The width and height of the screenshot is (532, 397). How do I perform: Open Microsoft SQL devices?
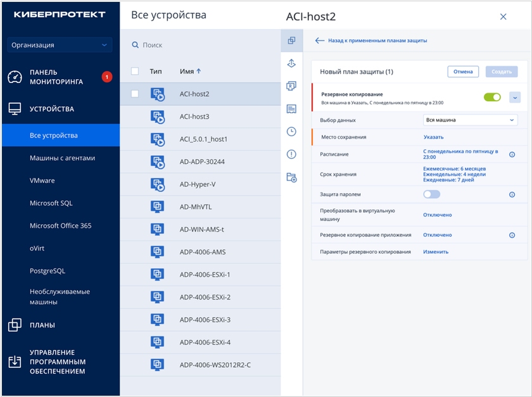pyautogui.click(x=51, y=203)
